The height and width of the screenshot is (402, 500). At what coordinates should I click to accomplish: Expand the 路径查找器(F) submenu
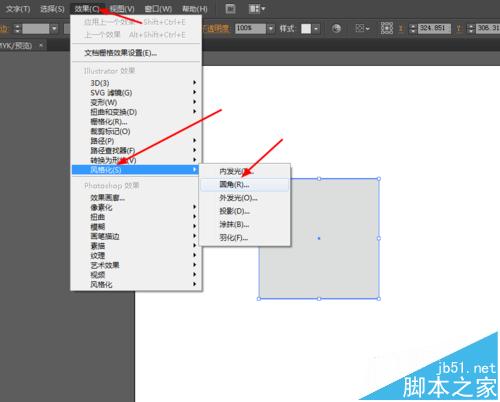pyautogui.click(x=136, y=150)
